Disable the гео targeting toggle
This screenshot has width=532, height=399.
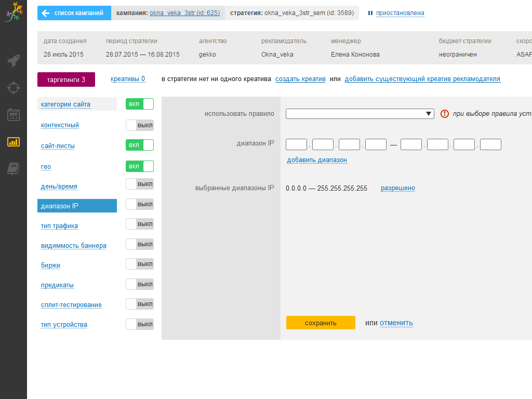pos(140,166)
